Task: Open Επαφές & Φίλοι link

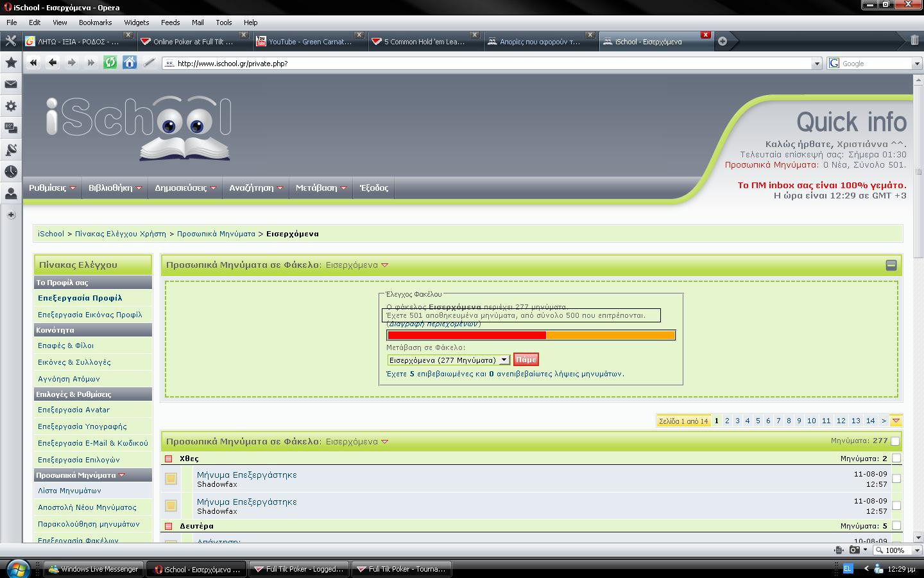Action: (65, 346)
